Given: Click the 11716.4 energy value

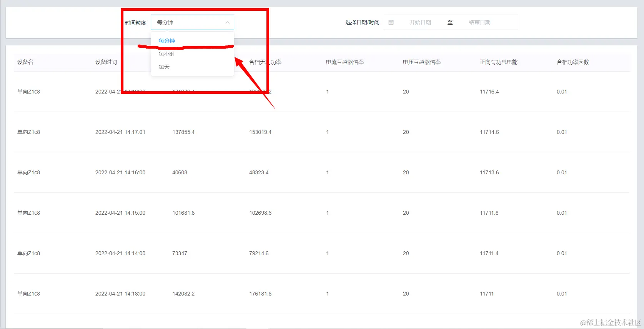Looking at the screenshot, I should coord(489,92).
